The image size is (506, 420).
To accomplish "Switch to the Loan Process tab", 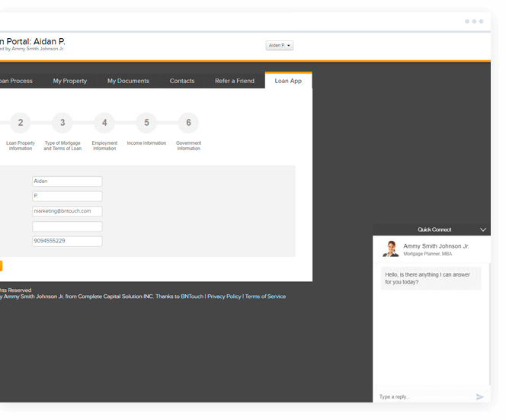I will [x=16, y=81].
